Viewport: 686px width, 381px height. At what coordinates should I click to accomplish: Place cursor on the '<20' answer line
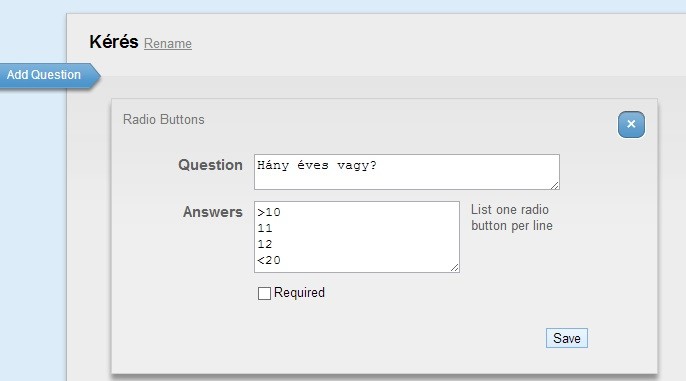[x=269, y=260]
